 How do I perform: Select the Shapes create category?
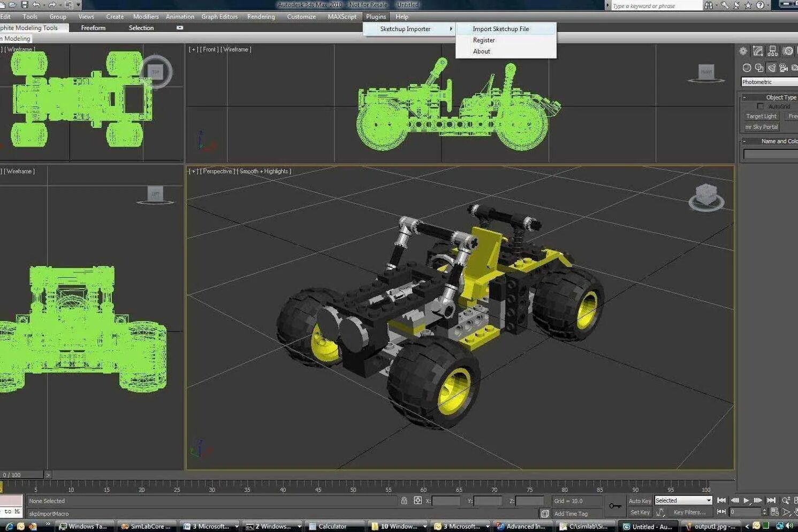[759, 68]
